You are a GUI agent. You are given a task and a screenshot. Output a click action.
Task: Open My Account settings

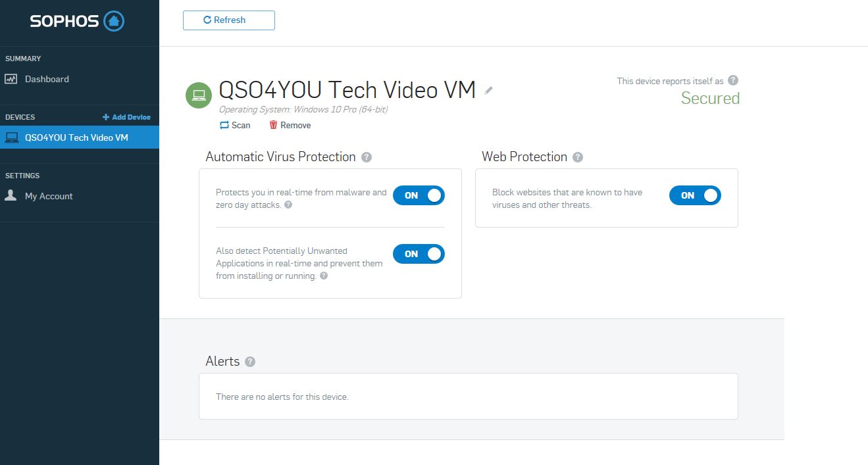coord(49,196)
